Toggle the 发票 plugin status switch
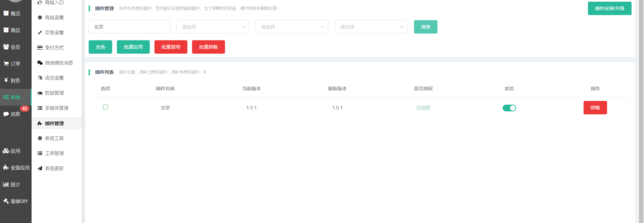This screenshot has width=644, height=223. coord(509,108)
